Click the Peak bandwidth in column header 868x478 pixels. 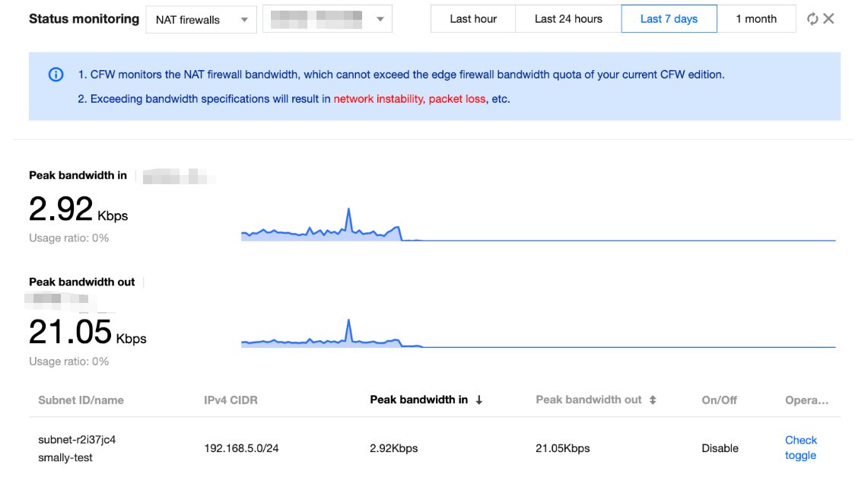418,400
